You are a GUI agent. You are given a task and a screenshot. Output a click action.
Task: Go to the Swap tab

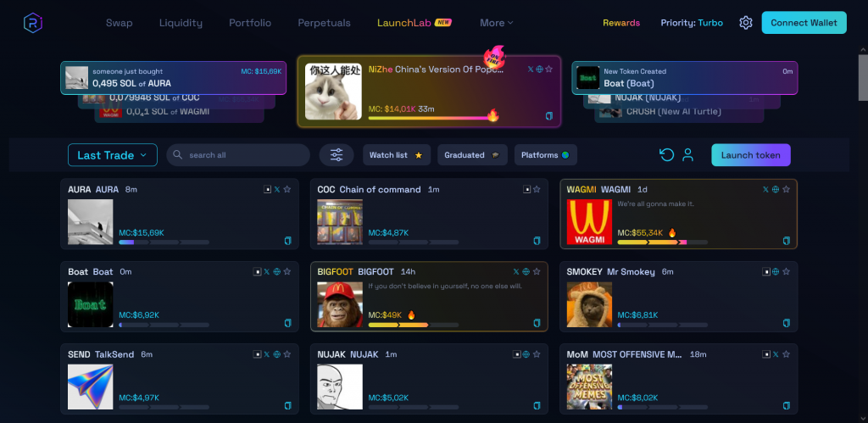point(119,23)
